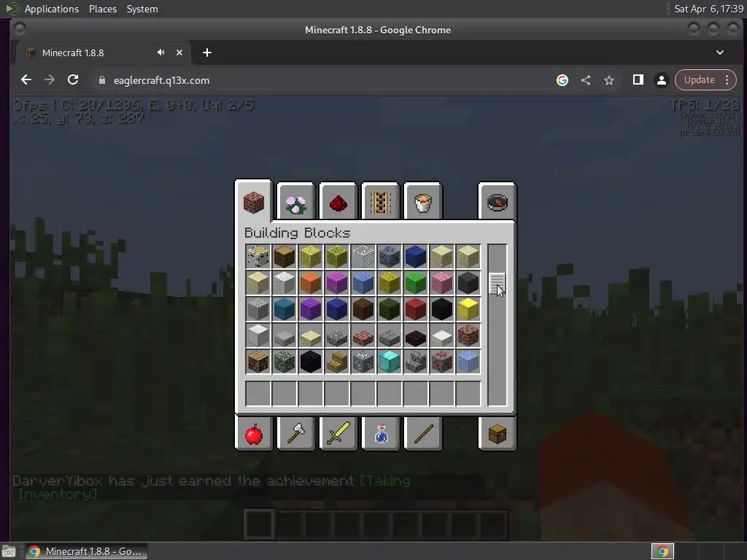Select the redstone ore block

pyautogui.click(x=441, y=362)
